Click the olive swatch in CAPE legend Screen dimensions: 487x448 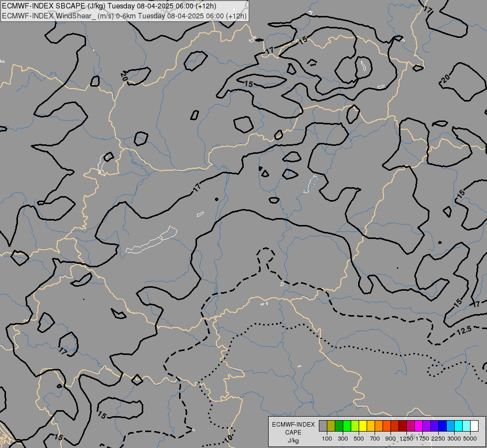(x=331, y=426)
